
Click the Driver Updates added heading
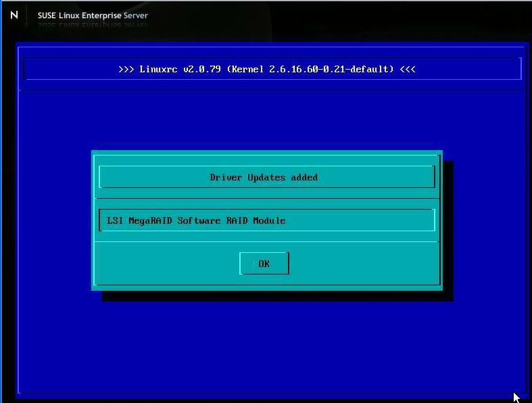(264, 177)
